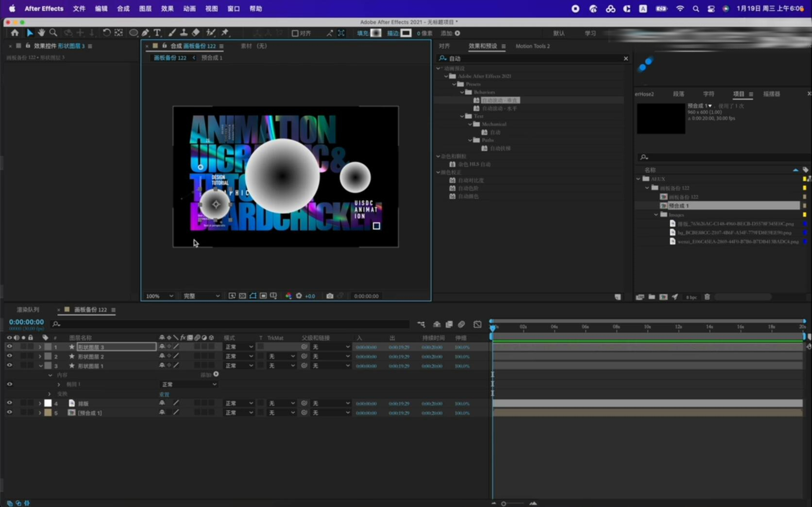The image size is (812, 507).
Task: Hide the 排版 layer eye icon
Action: click(9, 403)
